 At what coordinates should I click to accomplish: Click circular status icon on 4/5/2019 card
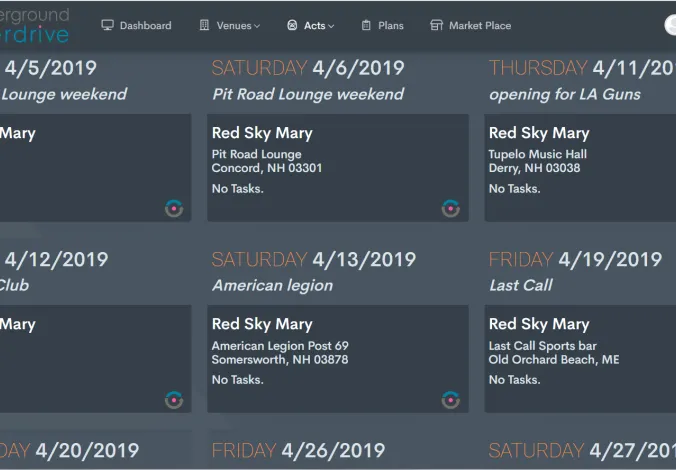pos(174,209)
